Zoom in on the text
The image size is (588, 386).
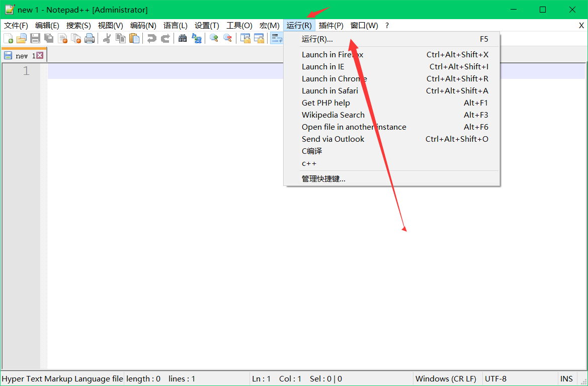[x=213, y=38]
